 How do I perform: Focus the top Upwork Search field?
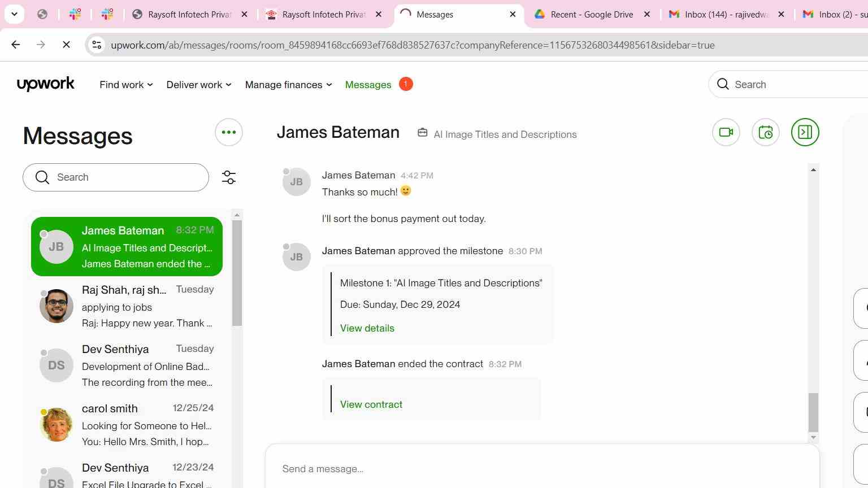(788, 84)
